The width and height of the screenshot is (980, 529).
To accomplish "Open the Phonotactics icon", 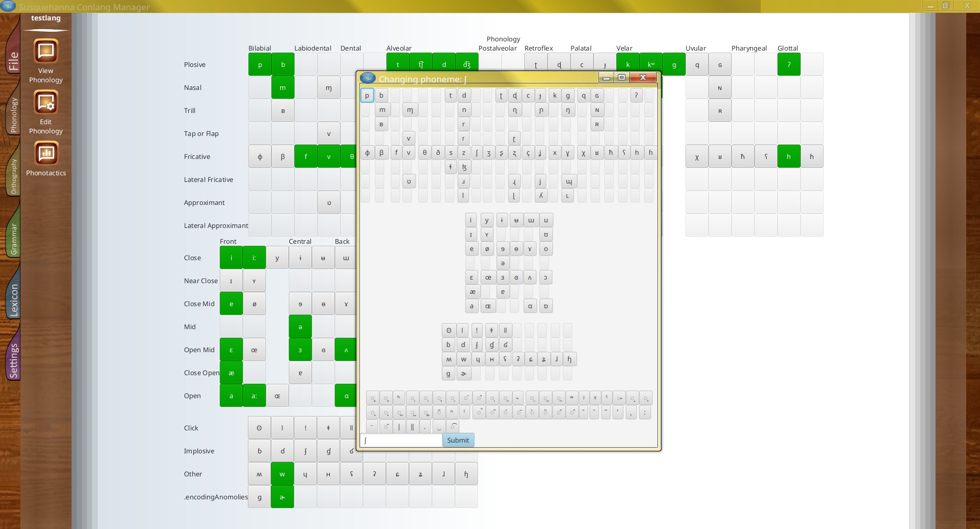I will pyautogui.click(x=46, y=154).
